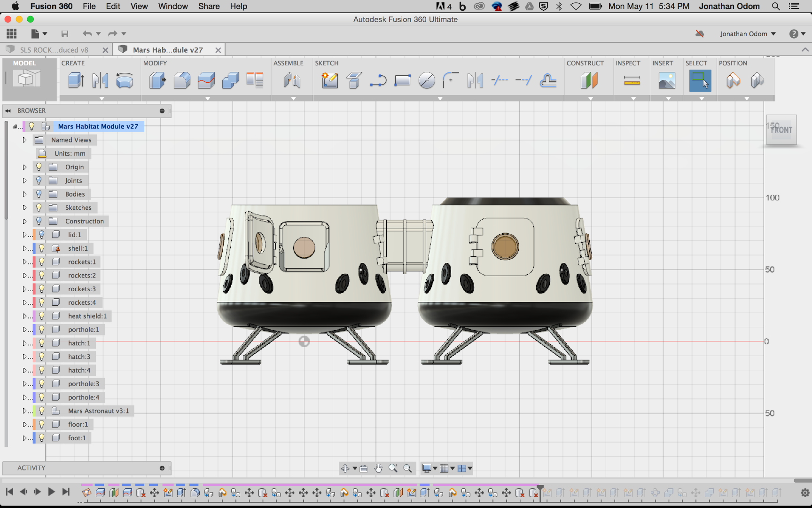This screenshot has width=812, height=508.
Task: Select the Mars Habitat Module v27 root
Action: [98, 127]
